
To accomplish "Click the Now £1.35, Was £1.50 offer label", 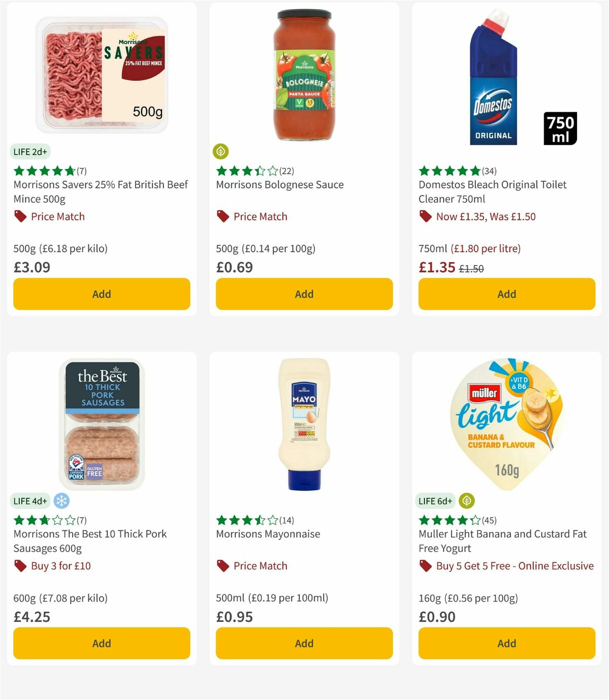I will (484, 216).
